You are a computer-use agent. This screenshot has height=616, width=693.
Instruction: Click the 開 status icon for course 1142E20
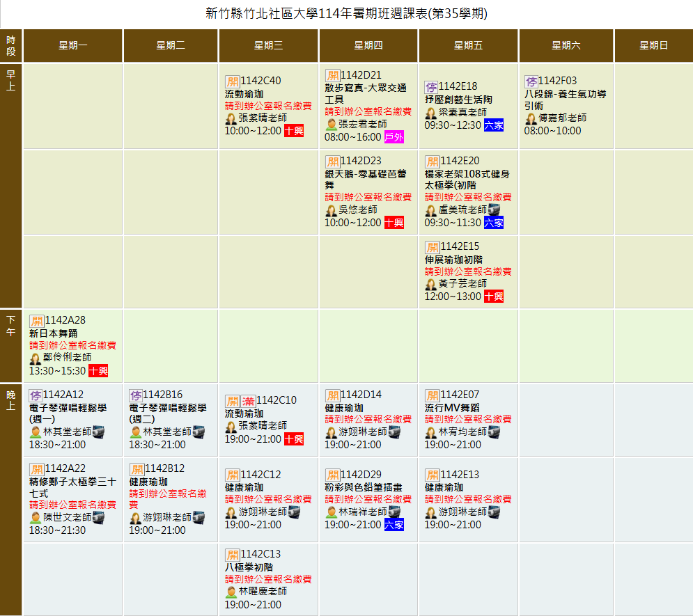tap(433, 161)
